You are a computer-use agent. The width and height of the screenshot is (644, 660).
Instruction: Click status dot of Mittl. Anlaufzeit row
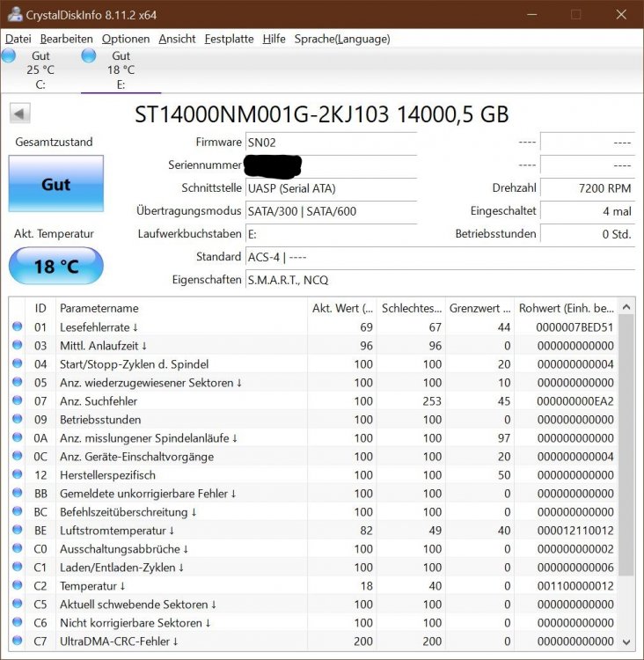click(x=18, y=345)
